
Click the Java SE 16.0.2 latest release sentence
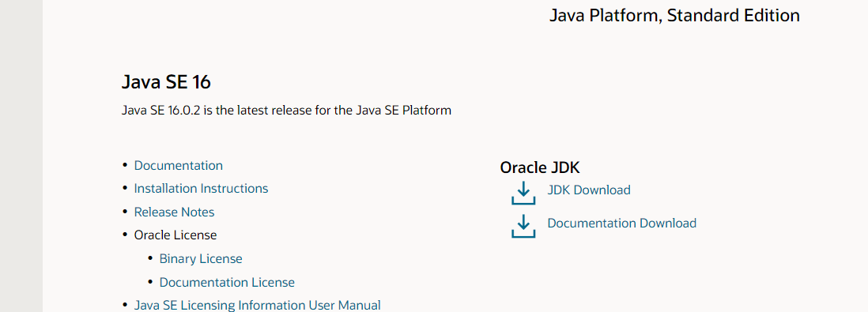pyautogui.click(x=286, y=110)
